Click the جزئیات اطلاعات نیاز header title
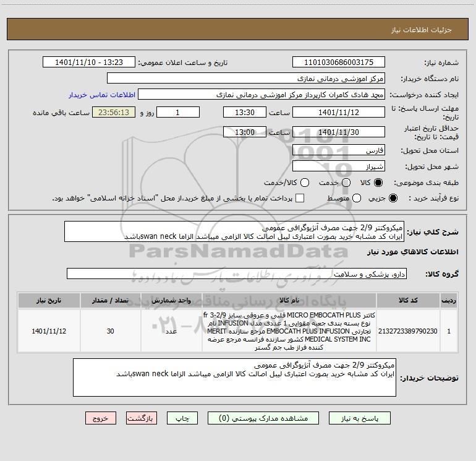 [422, 30]
